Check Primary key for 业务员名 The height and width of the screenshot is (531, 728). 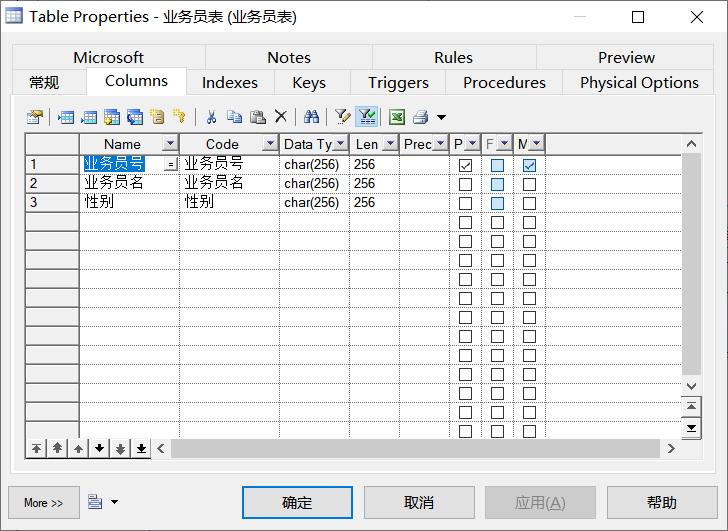465,184
